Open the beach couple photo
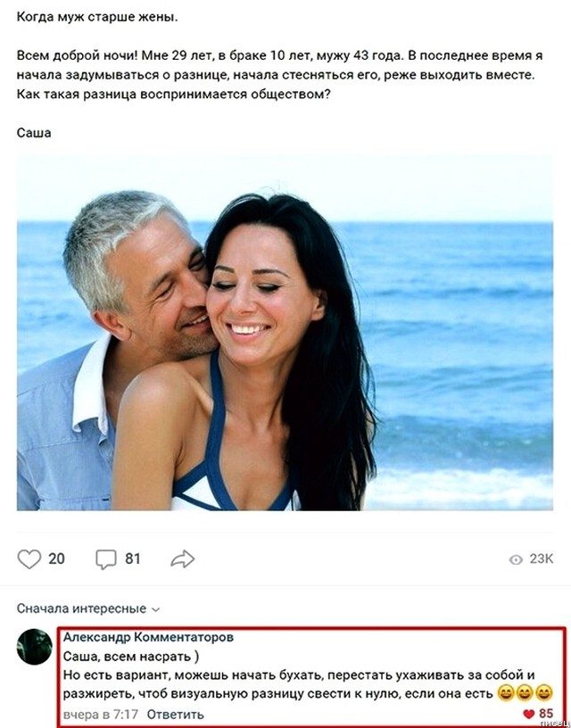This screenshot has height=728, width=571. [285, 333]
